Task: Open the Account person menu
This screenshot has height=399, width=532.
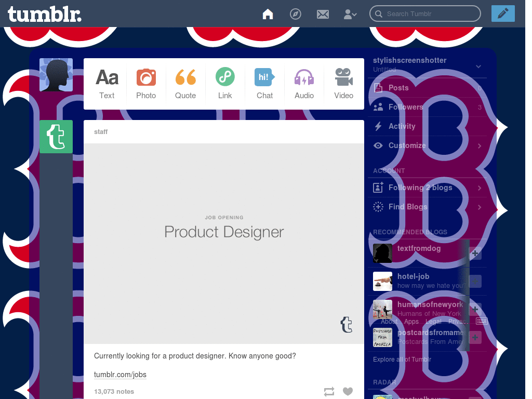Action: tap(350, 14)
